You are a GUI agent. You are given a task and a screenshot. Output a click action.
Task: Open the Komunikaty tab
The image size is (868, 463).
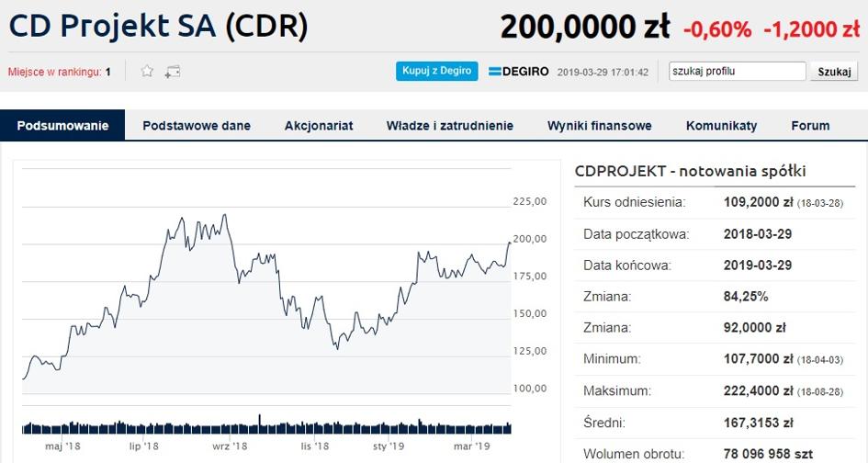721,126
